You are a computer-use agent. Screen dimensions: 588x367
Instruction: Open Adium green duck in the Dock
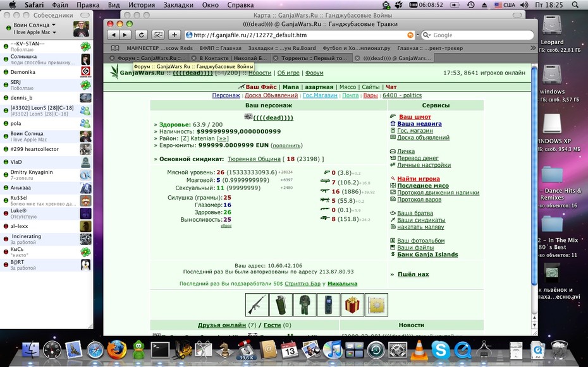(x=138, y=350)
